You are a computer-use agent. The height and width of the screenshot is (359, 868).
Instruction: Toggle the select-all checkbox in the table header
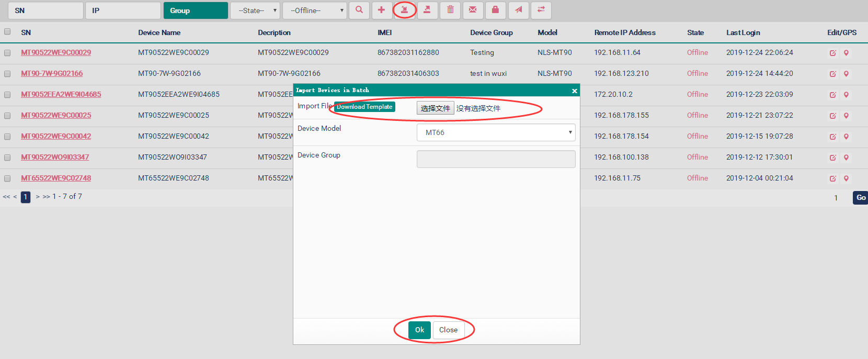(x=7, y=32)
